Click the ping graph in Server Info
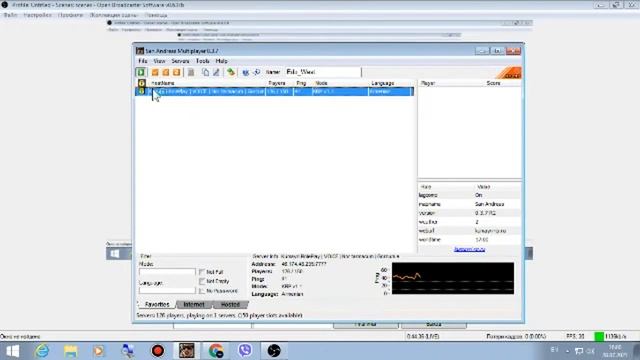 (x=453, y=278)
